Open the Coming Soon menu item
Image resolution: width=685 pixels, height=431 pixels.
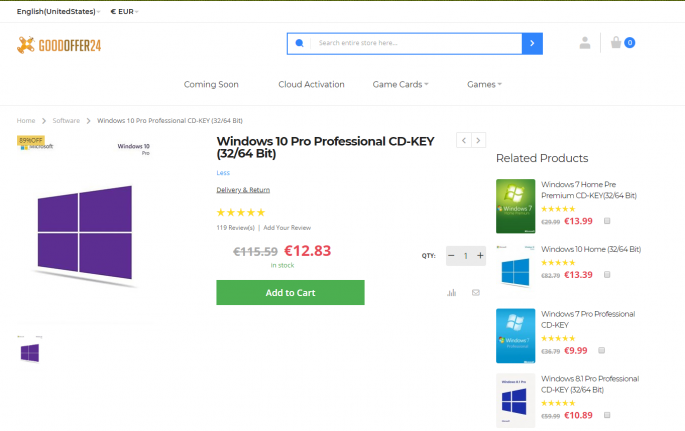click(x=211, y=84)
